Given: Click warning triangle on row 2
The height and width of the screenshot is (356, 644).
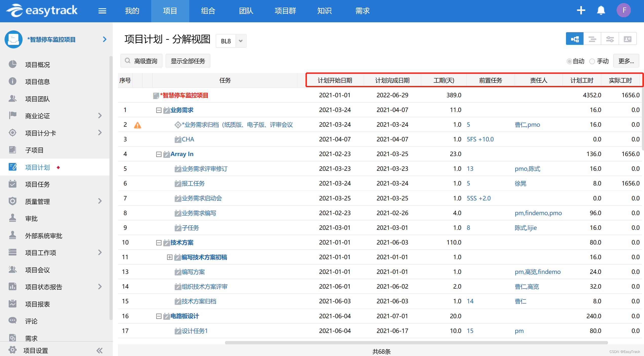Looking at the screenshot, I should pyautogui.click(x=137, y=125).
